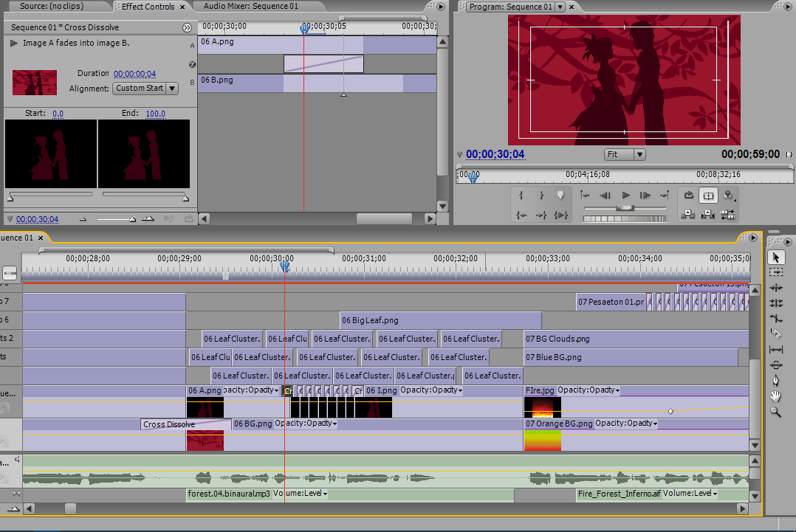This screenshot has height=532, width=796.
Task: Toggle Safe Margins in Program monitor
Action: coord(708,196)
